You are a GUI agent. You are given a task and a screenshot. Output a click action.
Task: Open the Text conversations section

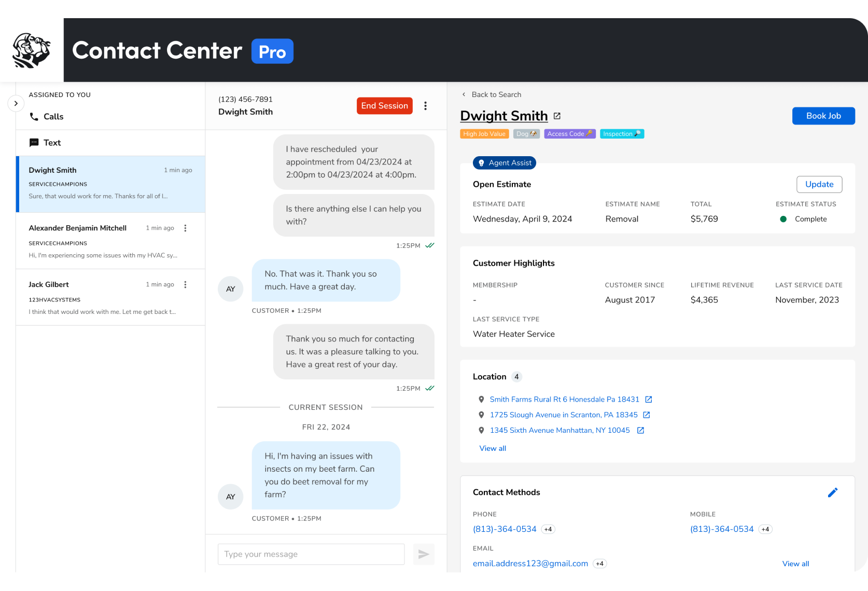tap(110, 143)
